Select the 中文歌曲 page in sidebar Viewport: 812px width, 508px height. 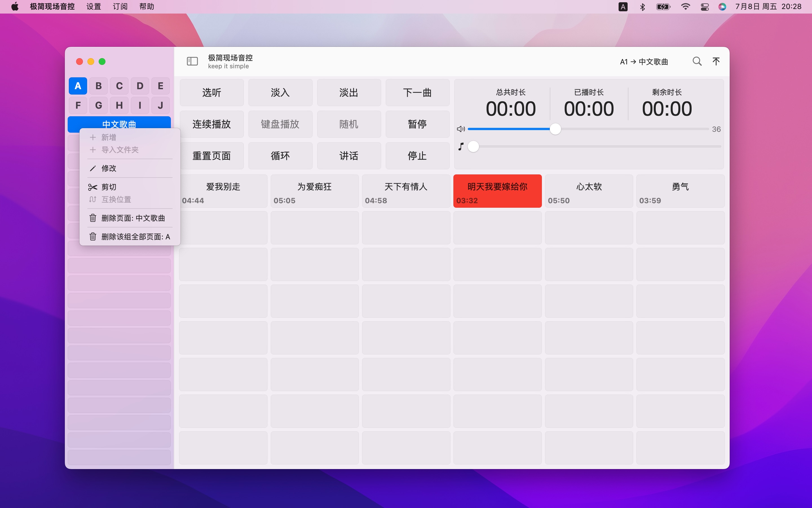click(x=119, y=124)
